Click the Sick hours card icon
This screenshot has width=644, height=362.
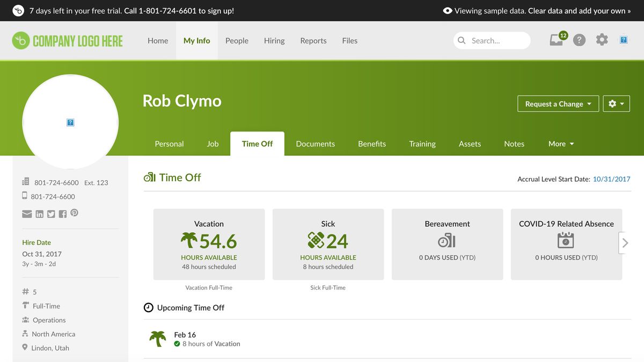(x=313, y=241)
